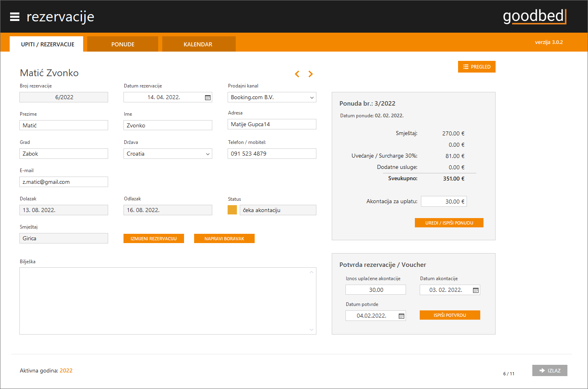
Task: Click the Akontacija za uplatu field
Action: (444, 201)
